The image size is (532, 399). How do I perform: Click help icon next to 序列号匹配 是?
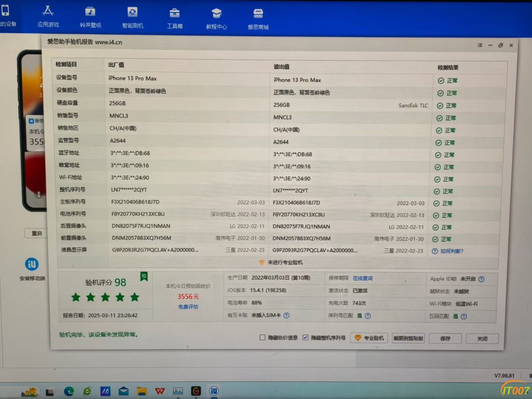click(368, 316)
